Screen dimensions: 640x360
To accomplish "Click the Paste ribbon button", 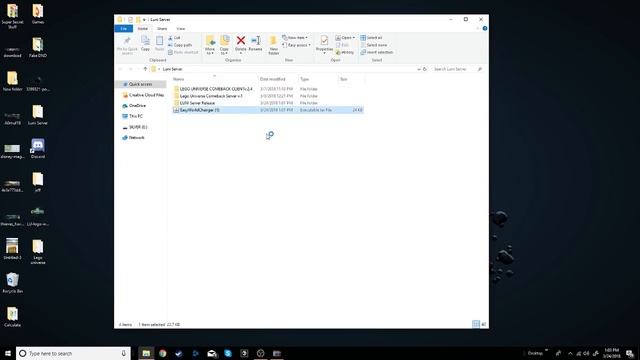I will pos(160,43).
